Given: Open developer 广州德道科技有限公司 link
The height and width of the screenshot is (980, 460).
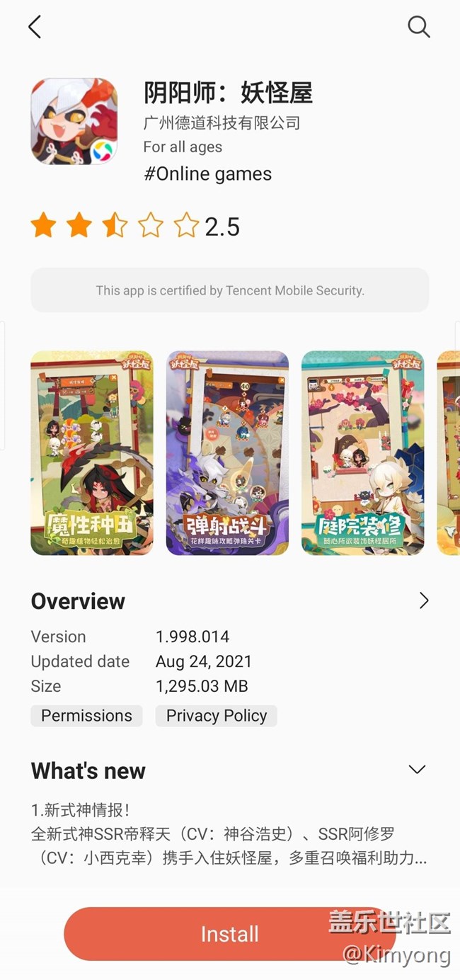Looking at the screenshot, I should (x=222, y=122).
